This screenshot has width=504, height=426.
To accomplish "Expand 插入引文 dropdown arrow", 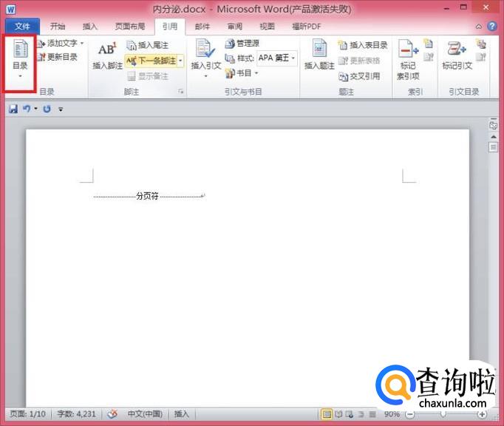I will (x=205, y=76).
